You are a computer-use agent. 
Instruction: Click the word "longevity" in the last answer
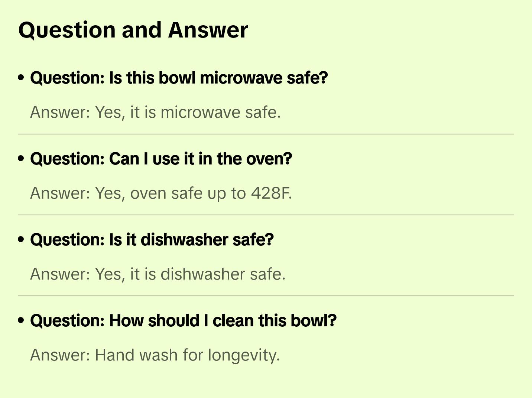(243, 355)
